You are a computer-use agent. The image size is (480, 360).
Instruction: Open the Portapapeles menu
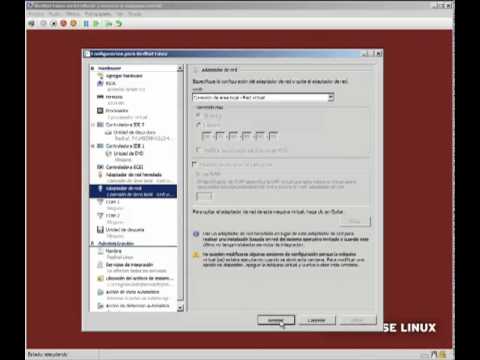98,14
